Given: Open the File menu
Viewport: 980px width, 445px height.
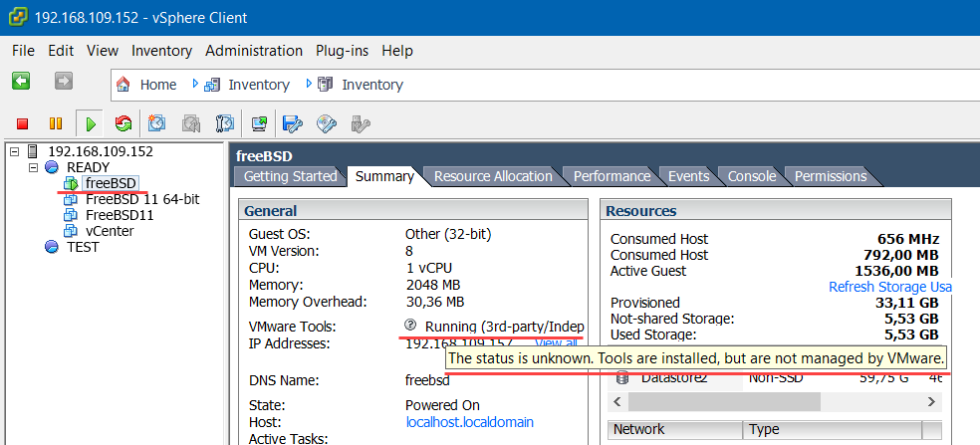Looking at the screenshot, I should click(23, 51).
